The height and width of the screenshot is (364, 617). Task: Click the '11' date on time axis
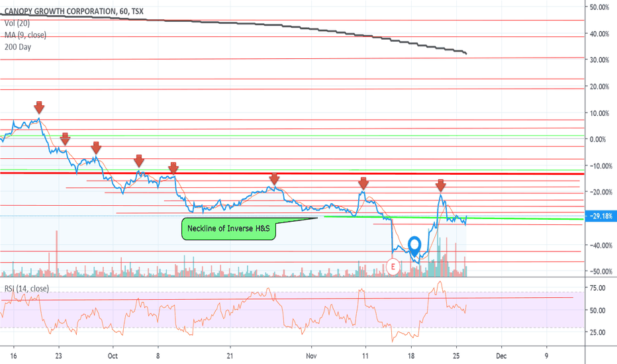(365, 356)
